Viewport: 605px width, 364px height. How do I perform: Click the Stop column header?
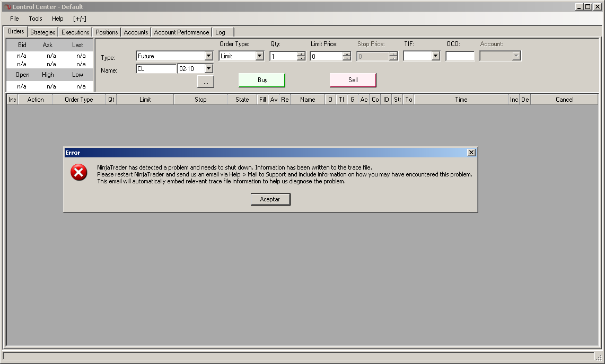200,100
